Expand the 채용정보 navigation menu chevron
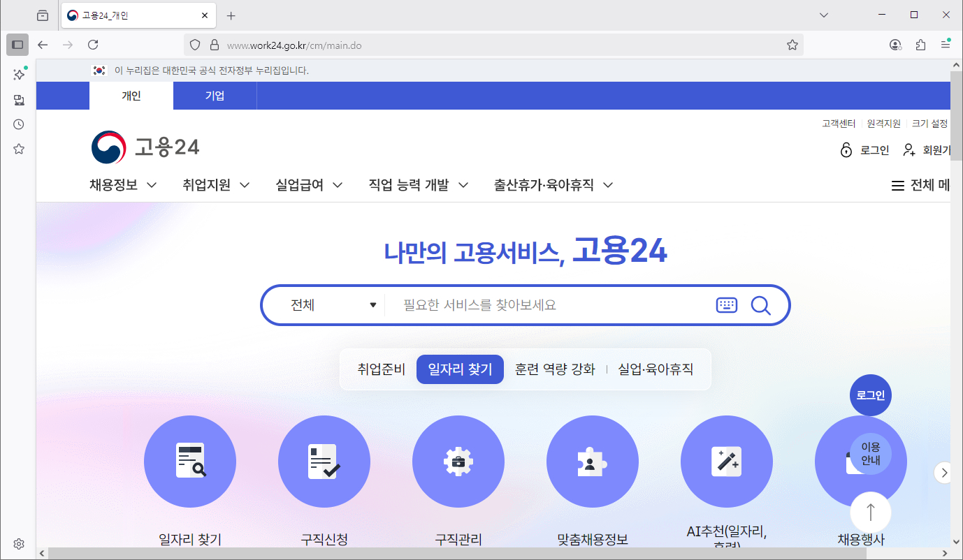This screenshot has width=963, height=560. pyautogui.click(x=152, y=184)
